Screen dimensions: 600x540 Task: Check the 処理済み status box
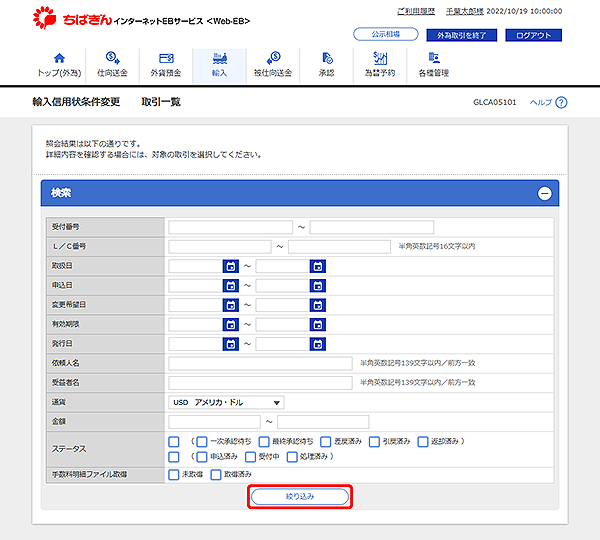pos(292,457)
